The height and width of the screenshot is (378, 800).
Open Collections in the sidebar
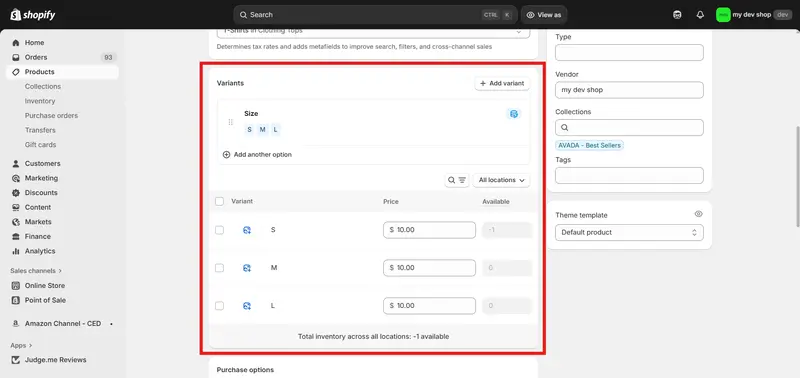click(43, 87)
